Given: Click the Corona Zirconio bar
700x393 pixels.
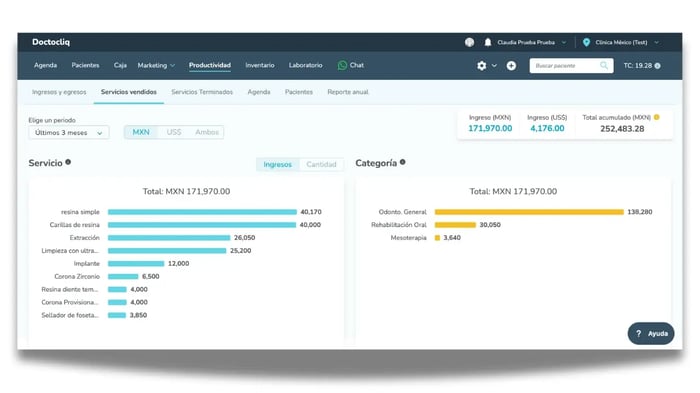Looking at the screenshot, I should pos(123,276).
